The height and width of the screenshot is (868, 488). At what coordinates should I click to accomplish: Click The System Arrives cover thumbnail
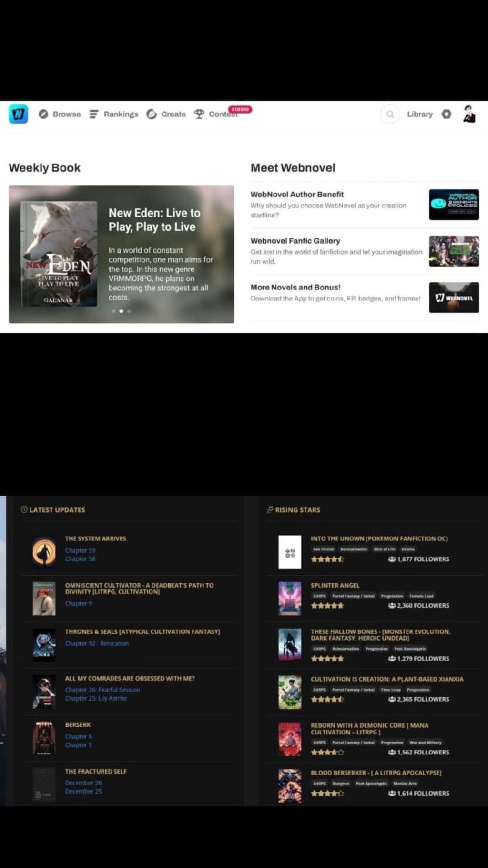[x=44, y=552]
